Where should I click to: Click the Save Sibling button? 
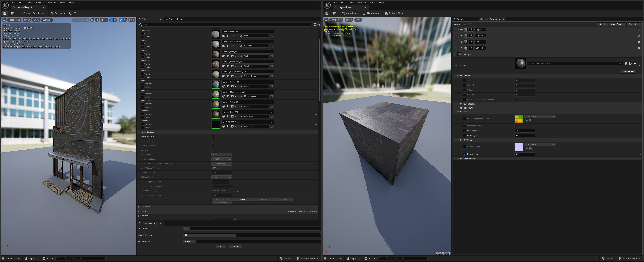pyautogui.click(x=617, y=24)
